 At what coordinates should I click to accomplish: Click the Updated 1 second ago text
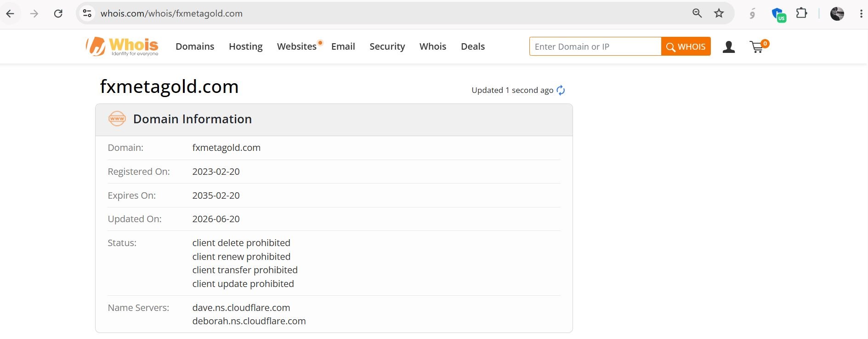512,90
